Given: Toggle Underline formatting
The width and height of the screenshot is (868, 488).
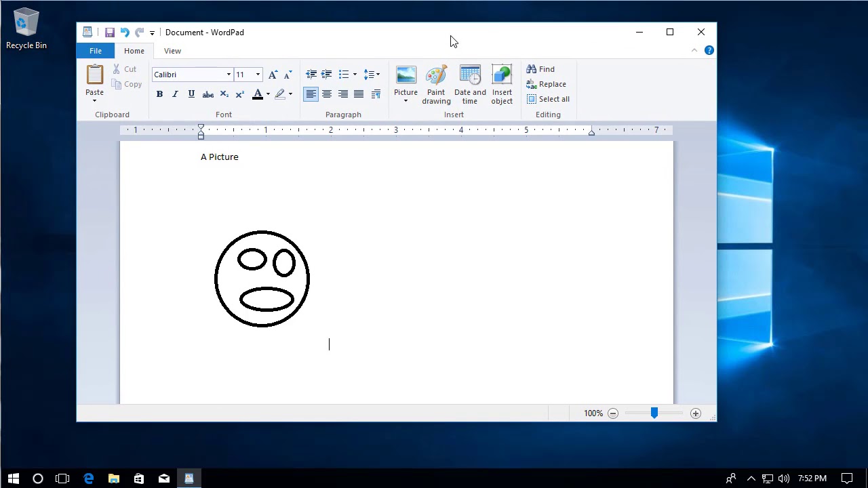Looking at the screenshot, I should [x=191, y=94].
